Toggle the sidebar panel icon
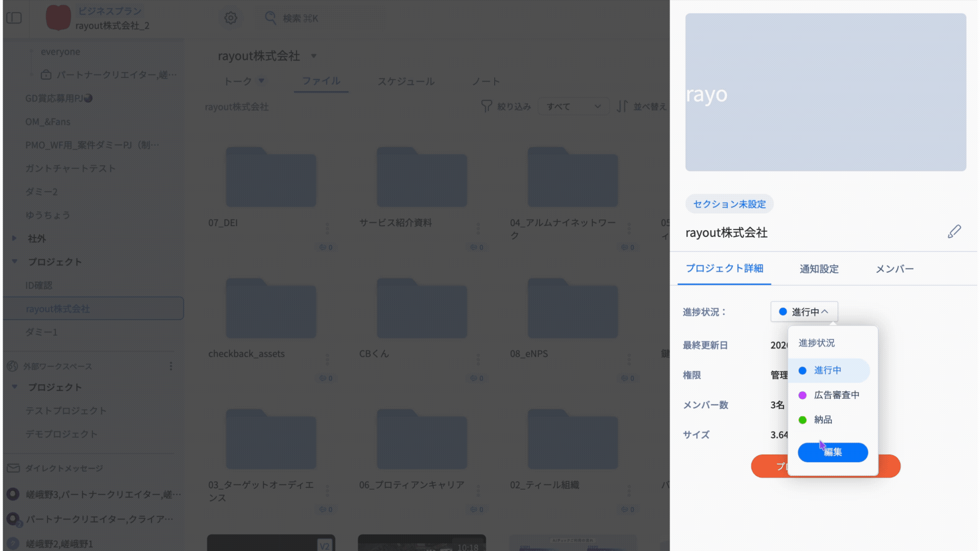 point(14,18)
